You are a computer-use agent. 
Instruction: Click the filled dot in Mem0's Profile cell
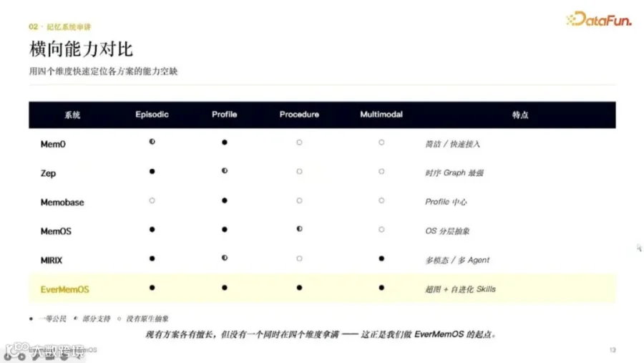224,142
